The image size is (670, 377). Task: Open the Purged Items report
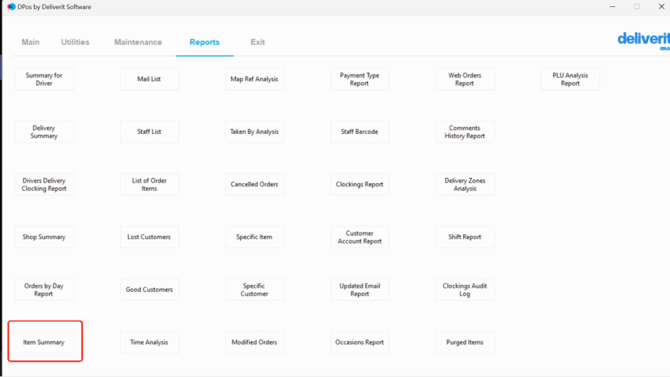pos(465,342)
